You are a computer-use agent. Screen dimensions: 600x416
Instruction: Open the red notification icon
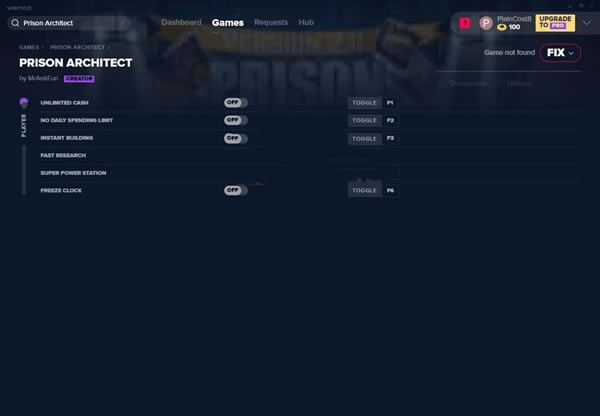(465, 22)
